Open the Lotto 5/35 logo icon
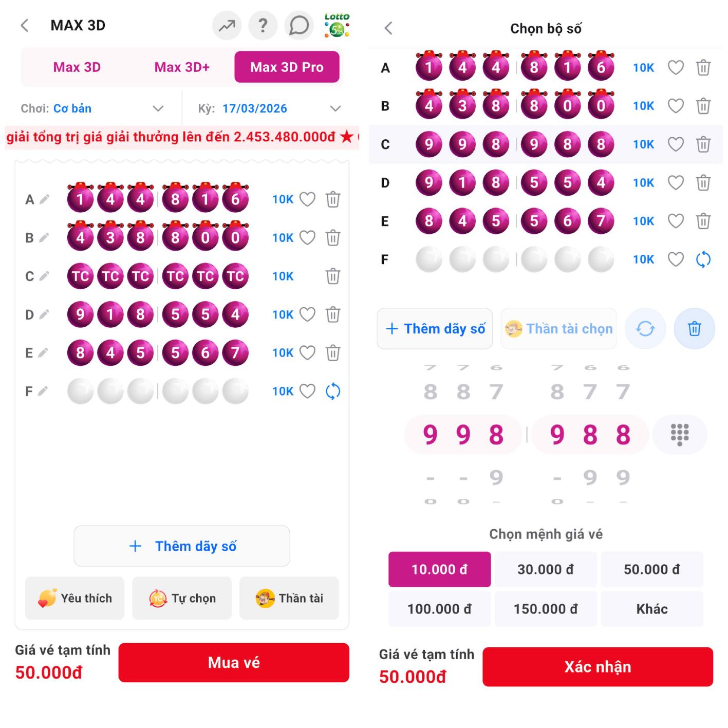 click(x=337, y=25)
